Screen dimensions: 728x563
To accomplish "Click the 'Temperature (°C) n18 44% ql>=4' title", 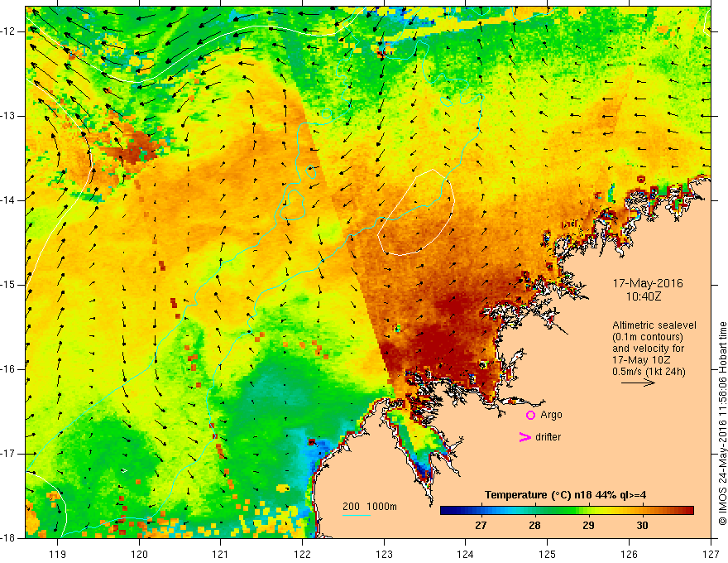I will tap(565, 495).
